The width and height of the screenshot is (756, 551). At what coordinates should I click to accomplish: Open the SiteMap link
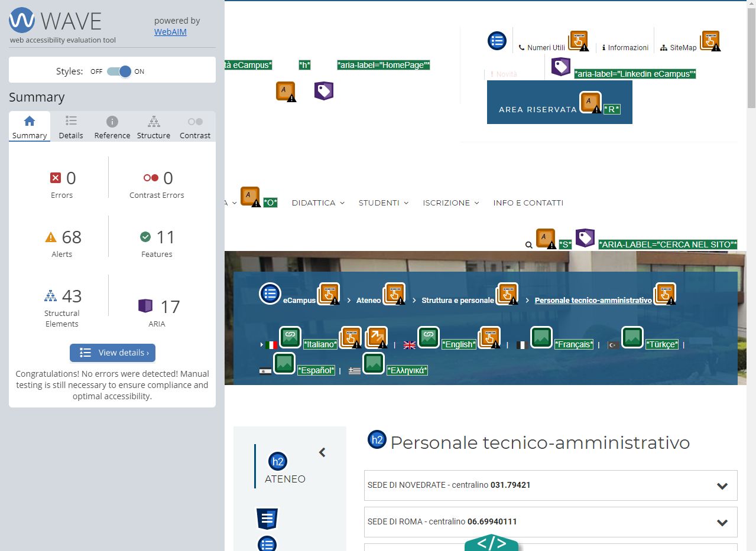click(679, 48)
